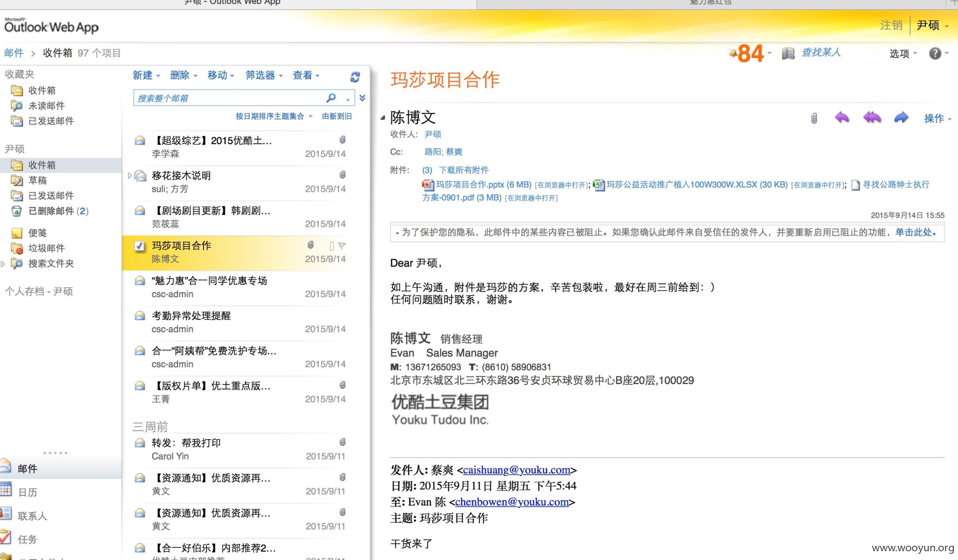
Task: Click the refresh mail icon
Action: coord(355,77)
